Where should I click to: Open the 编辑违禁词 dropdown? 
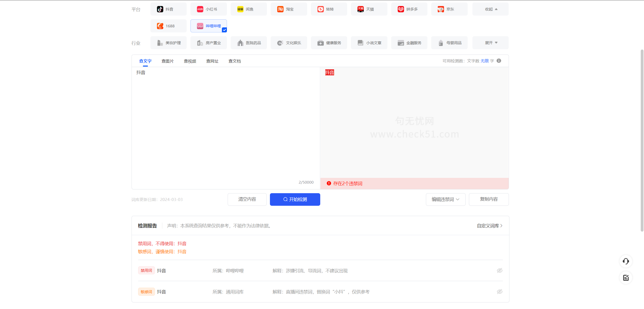(446, 199)
